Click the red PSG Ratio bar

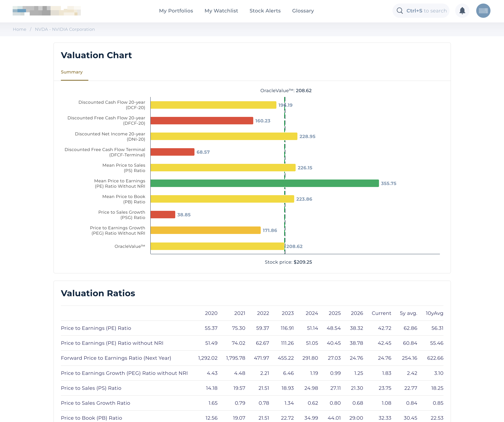tap(163, 215)
